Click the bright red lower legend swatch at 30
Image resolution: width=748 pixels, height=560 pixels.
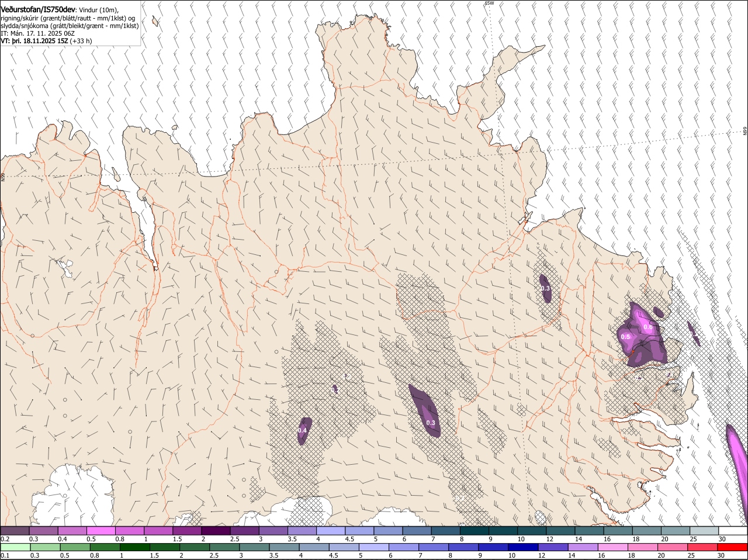point(733,547)
